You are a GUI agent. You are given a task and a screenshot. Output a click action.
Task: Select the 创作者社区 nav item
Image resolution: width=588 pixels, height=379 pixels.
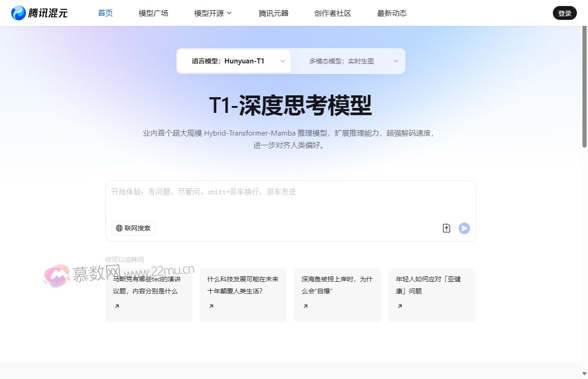pyautogui.click(x=332, y=13)
